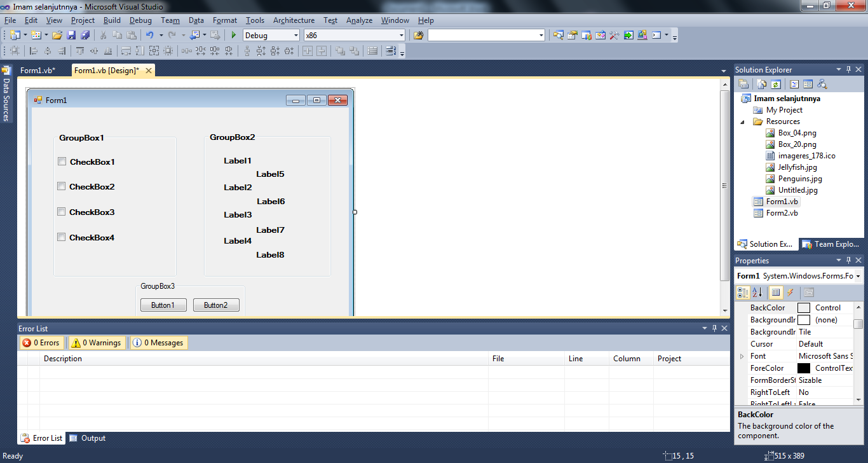Screen dimensions: 868x463
Task: Start debugging with the green play icon
Action: pyautogui.click(x=234, y=36)
